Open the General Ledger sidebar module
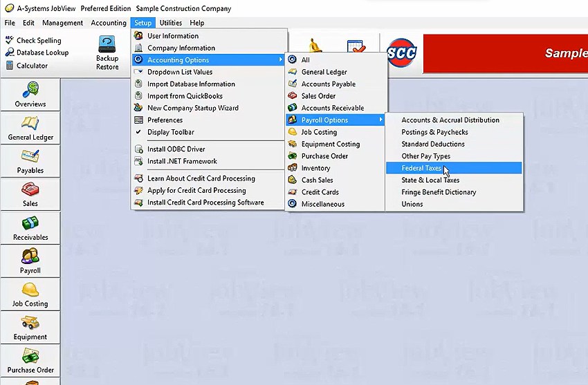The height and width of the screenshot is (385, 588). 30,128
